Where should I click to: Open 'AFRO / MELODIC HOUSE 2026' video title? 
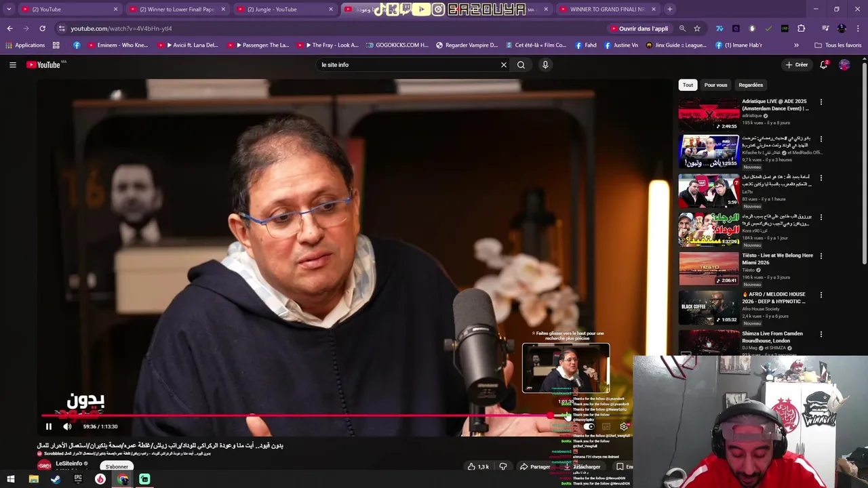(x=774, y=298)
